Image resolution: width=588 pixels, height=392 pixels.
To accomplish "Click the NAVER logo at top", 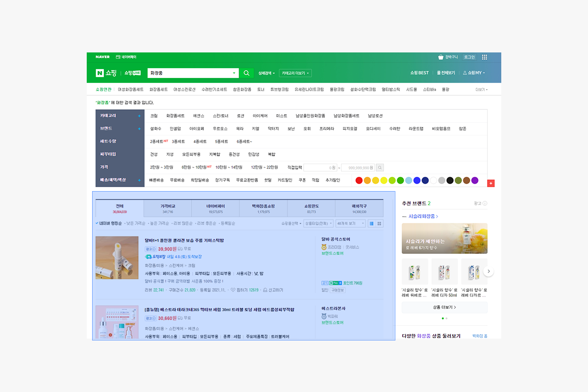I will click(x=102, y=57).
